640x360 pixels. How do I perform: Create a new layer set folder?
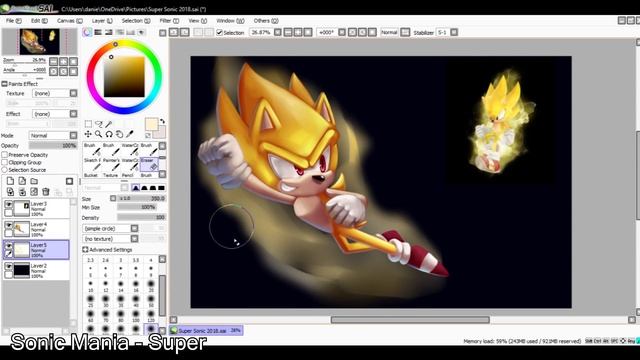pos(34,181)
